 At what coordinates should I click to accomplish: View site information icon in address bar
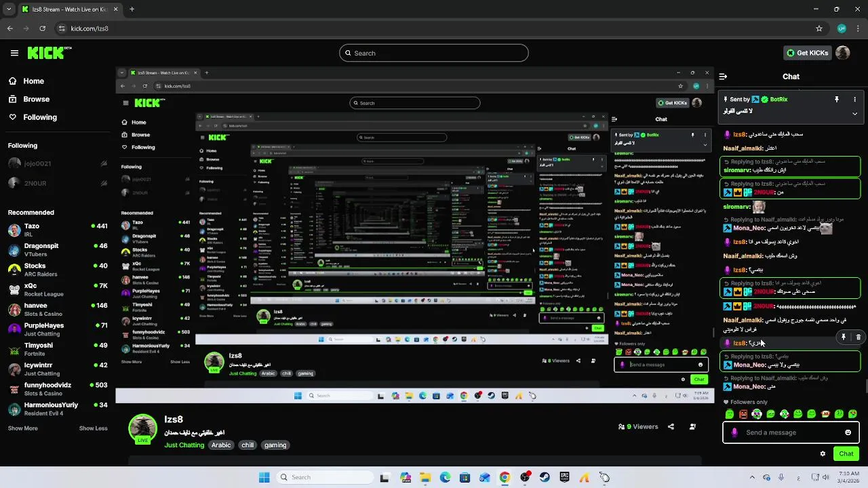click(62, 28)
